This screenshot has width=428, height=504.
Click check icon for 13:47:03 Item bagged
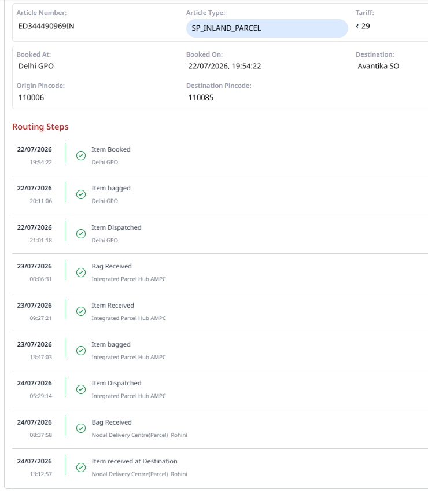(81, 351)
